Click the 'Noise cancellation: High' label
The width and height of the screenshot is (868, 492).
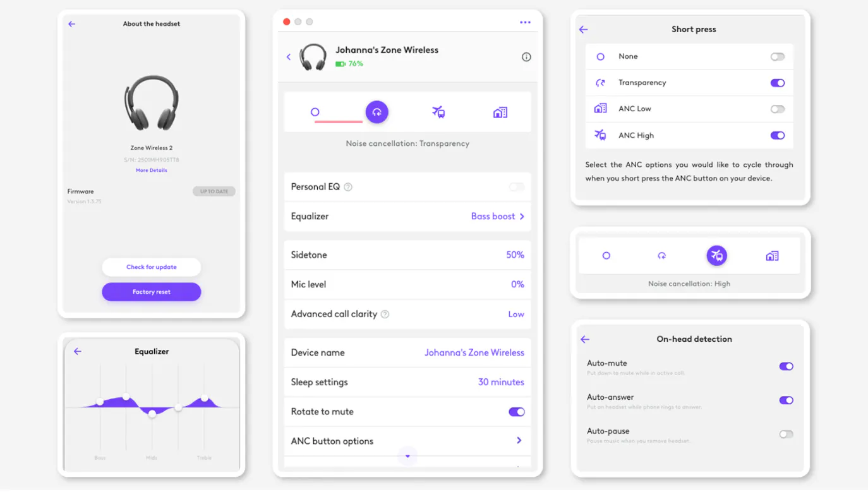tap(689, 284)
